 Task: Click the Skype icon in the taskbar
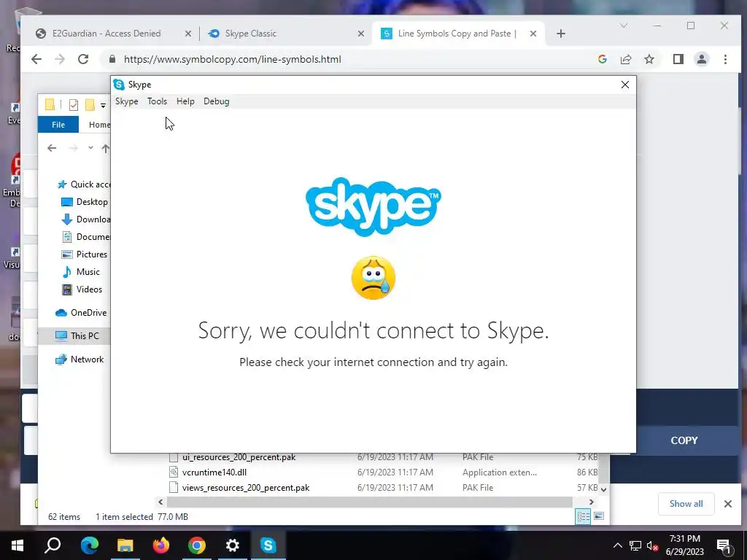pyautogui.click(x=268, y=545)
